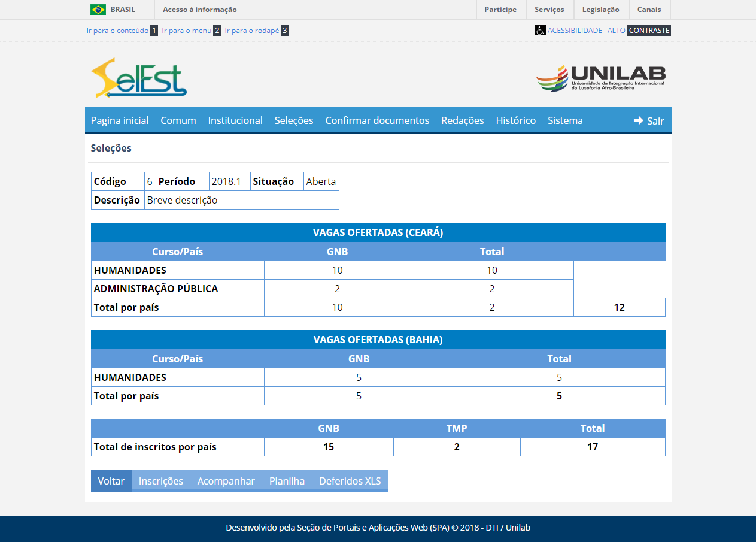Screen dimensions: 756x542
Task: Click the Acompanhar button
Action: (x=226, y=481)
